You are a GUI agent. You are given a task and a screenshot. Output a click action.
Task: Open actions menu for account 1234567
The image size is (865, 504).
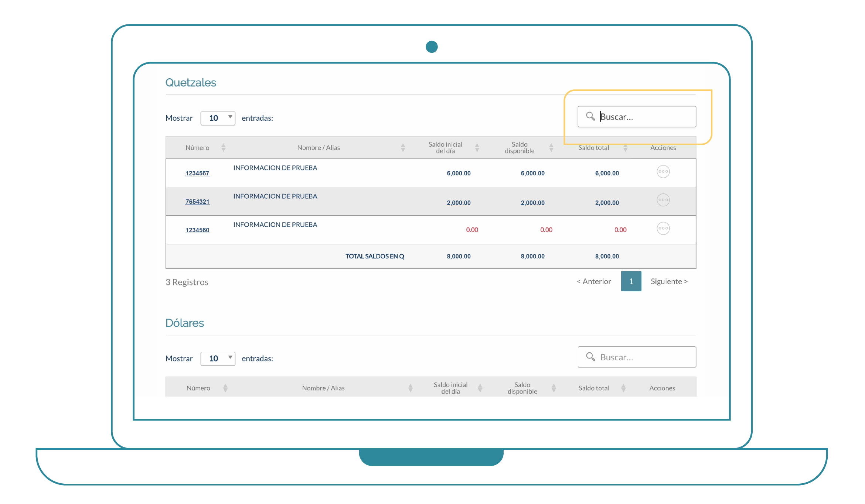pos(663,172)
